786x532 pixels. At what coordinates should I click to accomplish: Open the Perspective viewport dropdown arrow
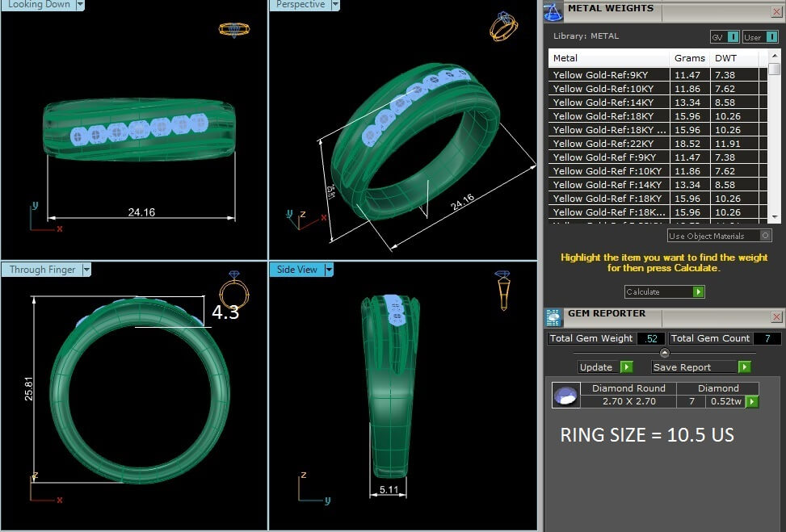[334, 5]
